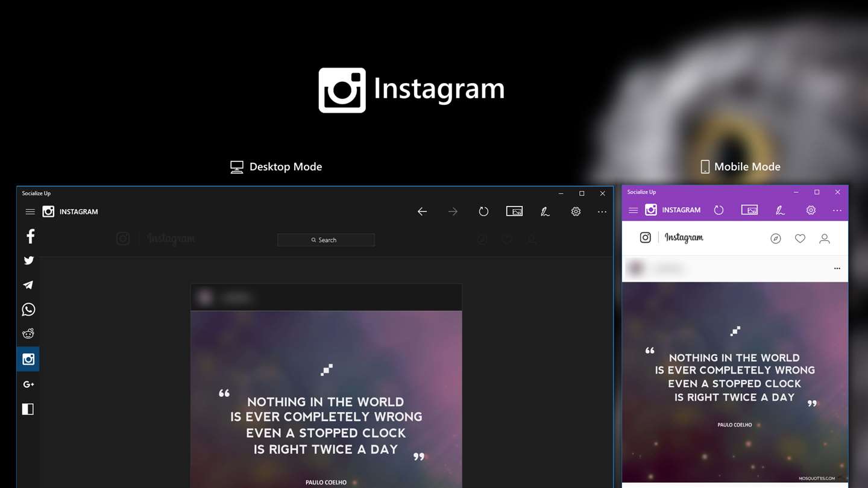Open hamburger menu in mobile mode window
The height and width of the screenshot is (488, 868).
pyautogui.click(x=633, y=210)
